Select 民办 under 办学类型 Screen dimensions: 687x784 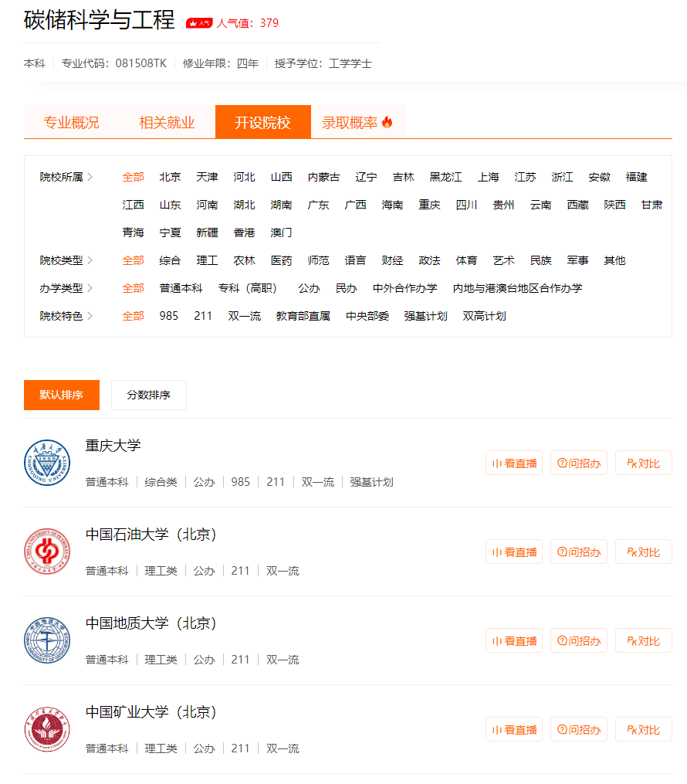[x=343, y=287]
